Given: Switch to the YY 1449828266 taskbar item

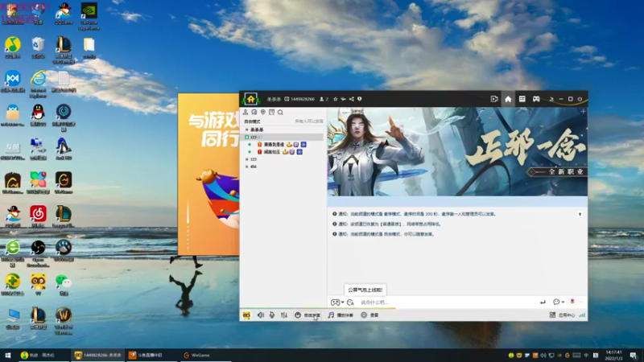Looking at the screenshot, I should (97, 355).
